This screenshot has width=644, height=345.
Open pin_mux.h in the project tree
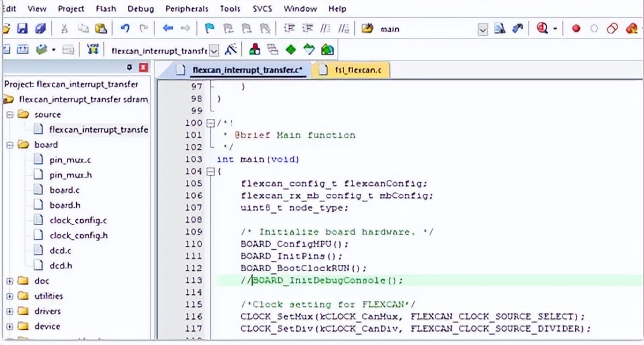point(70,175)
